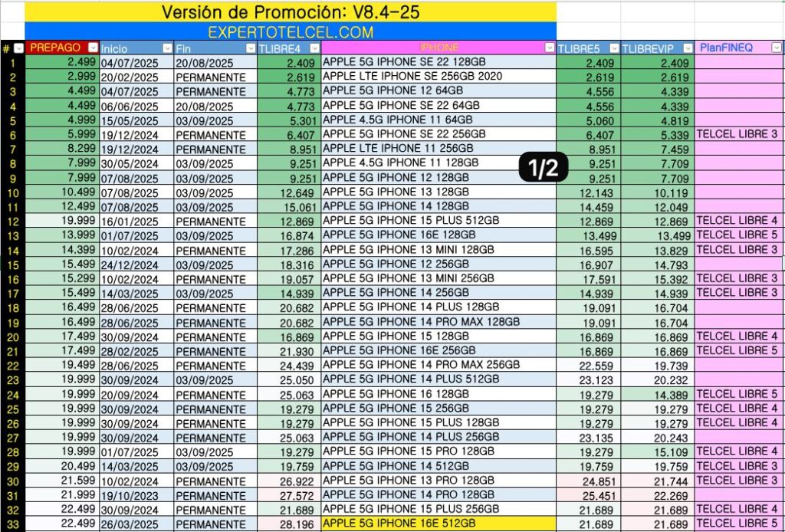Select 'TELCEL LIBRE 3' plan in row 6
The width and height of the screenshot is (785, 532).
740,134
